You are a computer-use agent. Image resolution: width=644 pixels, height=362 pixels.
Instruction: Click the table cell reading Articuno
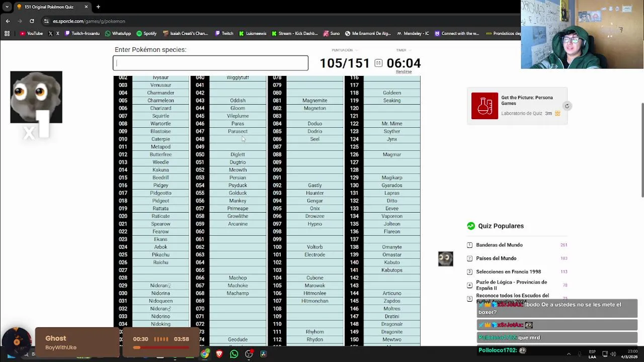coord(391,293)
